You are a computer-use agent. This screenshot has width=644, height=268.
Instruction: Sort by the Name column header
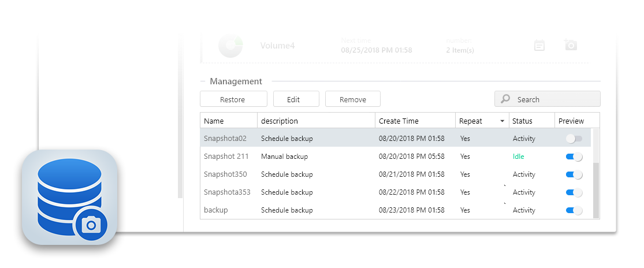pyautogui.click(x=214, y=121)
